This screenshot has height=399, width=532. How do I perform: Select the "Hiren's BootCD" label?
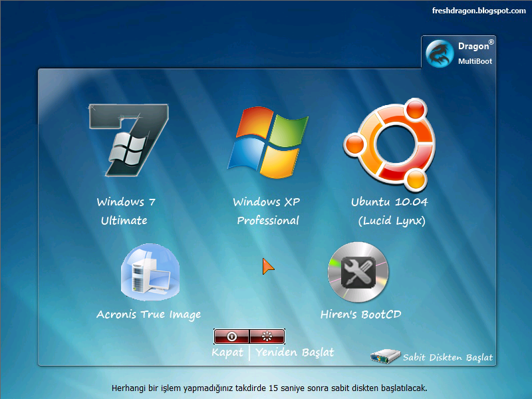tap(360, 314)
